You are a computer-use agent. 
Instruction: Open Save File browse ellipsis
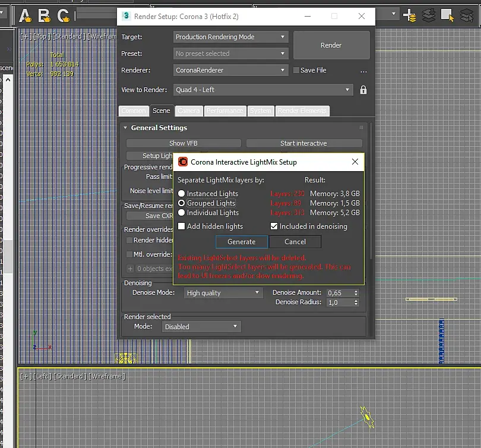click(363, 71)
